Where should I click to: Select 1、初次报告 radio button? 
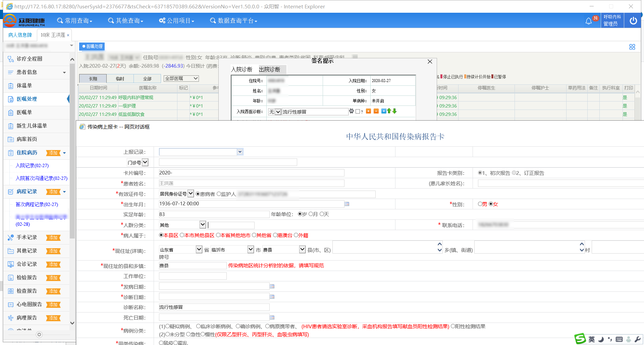[x=480, y=173]
